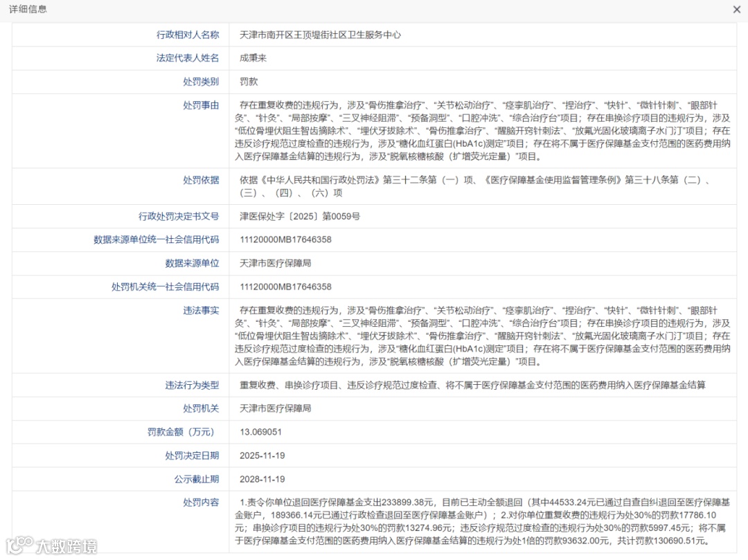
Task: Click the 处罚机关 label
Action: click(201, 408)
